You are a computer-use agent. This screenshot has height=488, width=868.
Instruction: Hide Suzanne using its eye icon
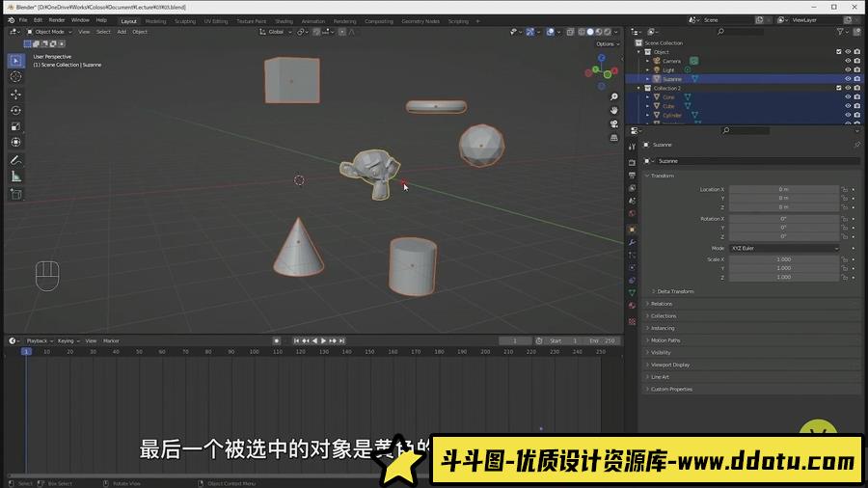848,79
